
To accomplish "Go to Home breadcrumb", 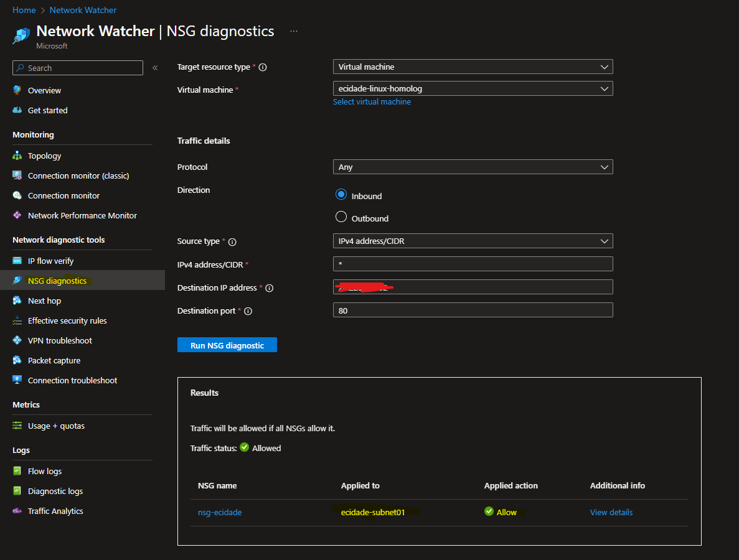I will (x=24, y=10).
